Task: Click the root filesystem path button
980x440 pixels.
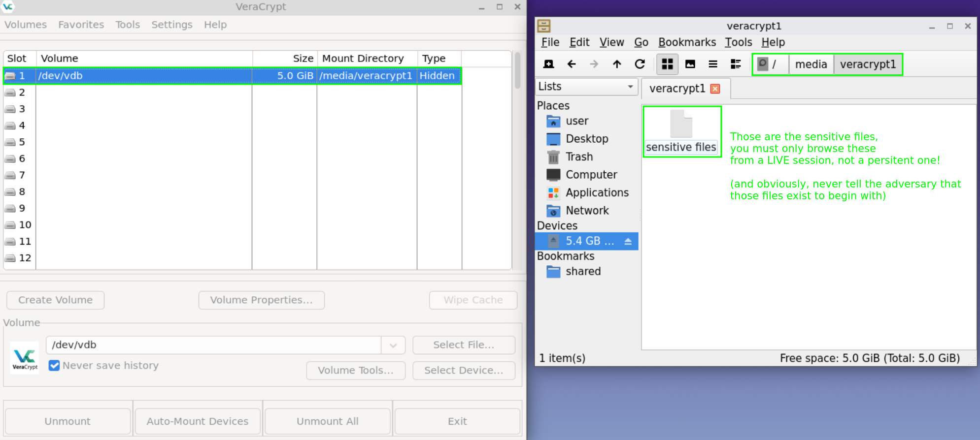Action: [771, 64]
